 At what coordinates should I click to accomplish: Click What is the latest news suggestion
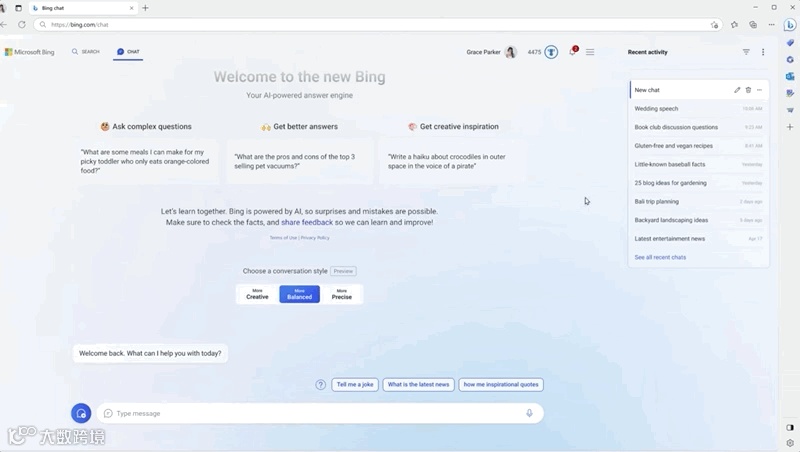coord(418,385)
